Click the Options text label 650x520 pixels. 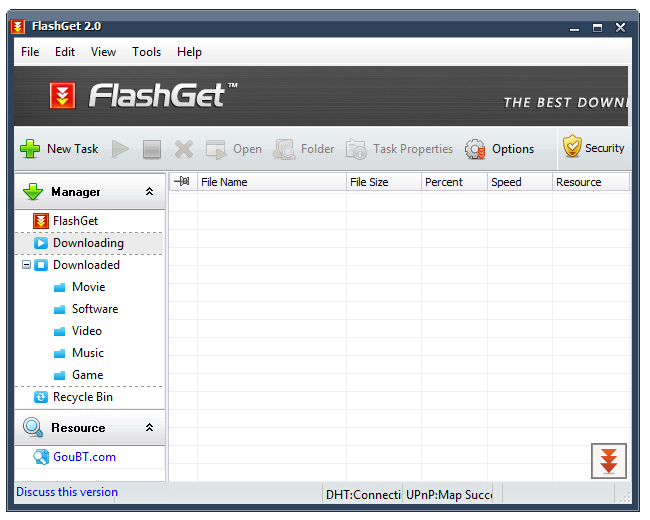point(513,149)
